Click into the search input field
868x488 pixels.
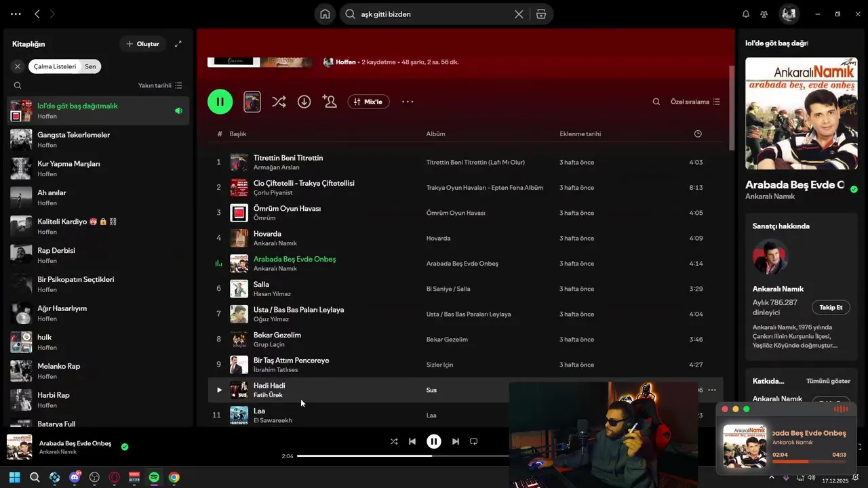434,14
